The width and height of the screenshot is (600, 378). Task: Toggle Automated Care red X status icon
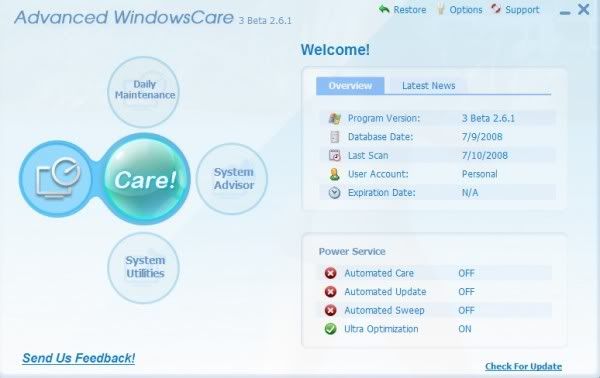pyautogui.click(x=331, y=273)
